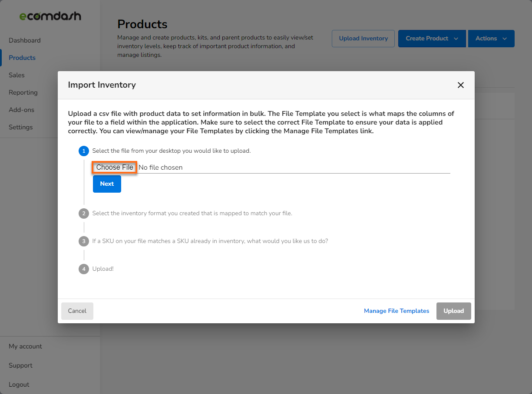The height and width of the screenshot is (394, 532).
Task: Open Manage File Templates
Action: pos(397,311)
